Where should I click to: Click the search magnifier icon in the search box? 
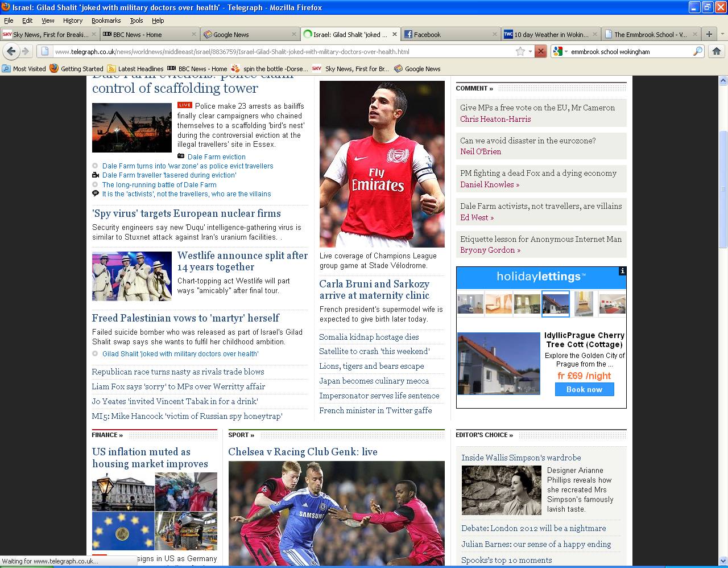click(698, 51)
